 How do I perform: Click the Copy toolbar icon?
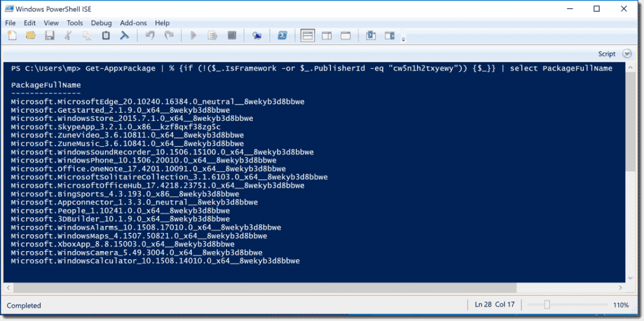coord(87,36)
